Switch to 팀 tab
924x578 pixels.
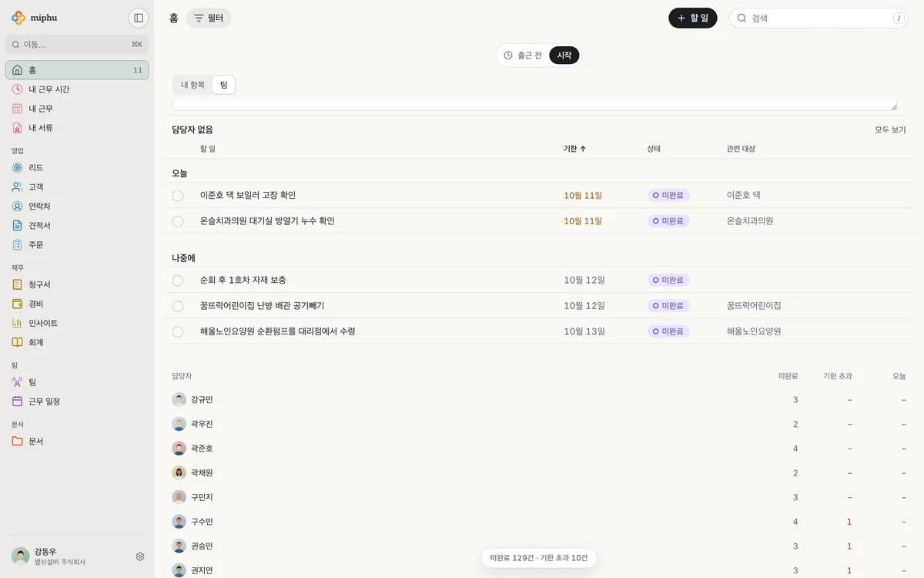tap(223, 85)
